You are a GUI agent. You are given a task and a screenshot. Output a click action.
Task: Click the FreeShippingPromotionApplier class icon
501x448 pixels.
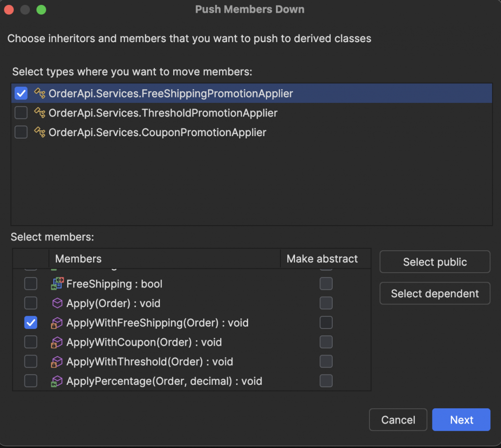(x=40, y=93)
